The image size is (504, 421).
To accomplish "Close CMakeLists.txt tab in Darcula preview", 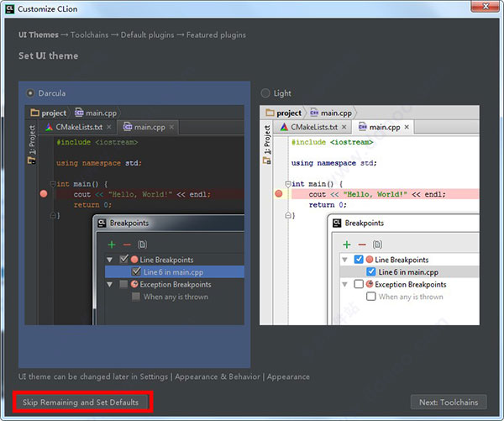I will click(x=109, y=127).
